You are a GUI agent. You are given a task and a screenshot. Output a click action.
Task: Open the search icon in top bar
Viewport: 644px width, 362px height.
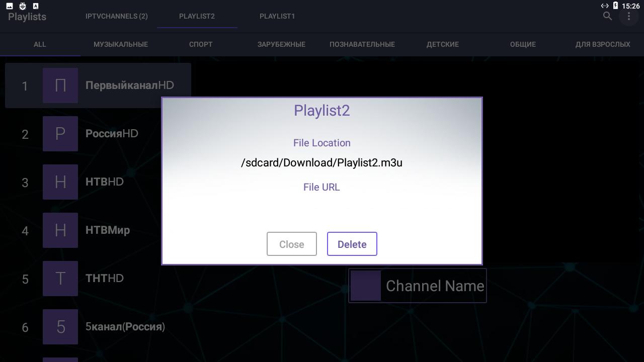607,16
